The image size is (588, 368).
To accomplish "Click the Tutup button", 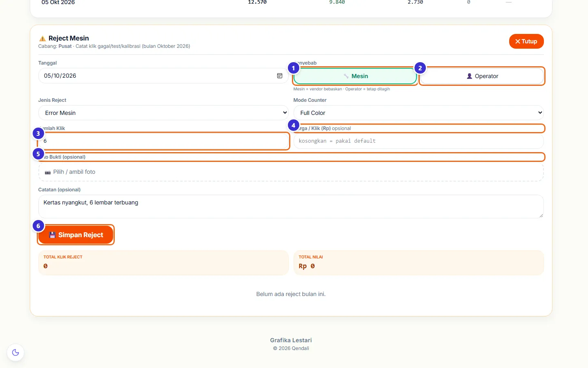I will tap(526, 41).
